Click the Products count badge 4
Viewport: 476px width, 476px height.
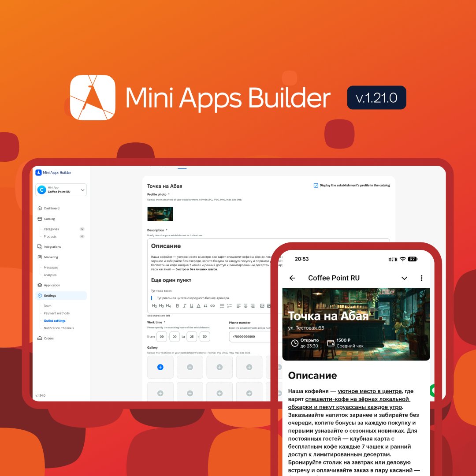[82, 237]
